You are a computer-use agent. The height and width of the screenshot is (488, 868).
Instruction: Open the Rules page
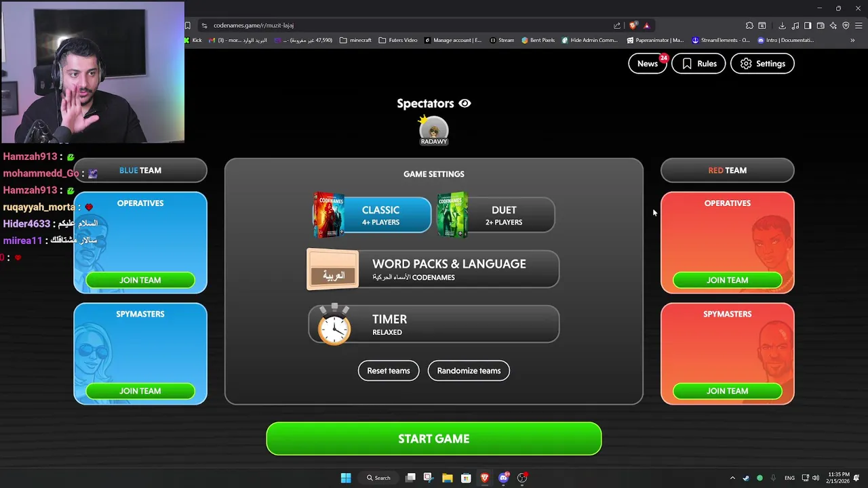(698, 64)
